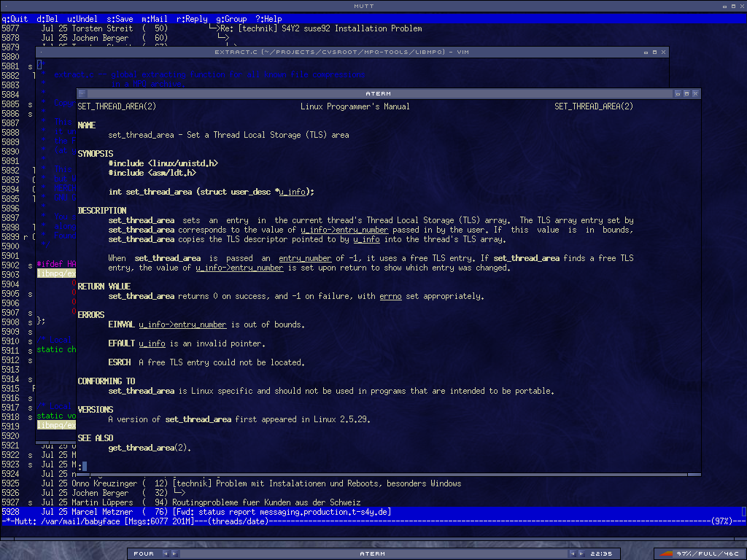Select Jochen Berger message with 60 lines
Viewport: 747px width, 560px height.
[x=373, y=38]
